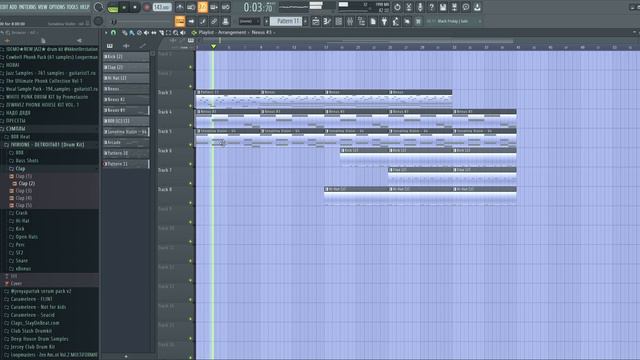Open the global snap dropdown

pyautogui.click(x=249, y=21)
